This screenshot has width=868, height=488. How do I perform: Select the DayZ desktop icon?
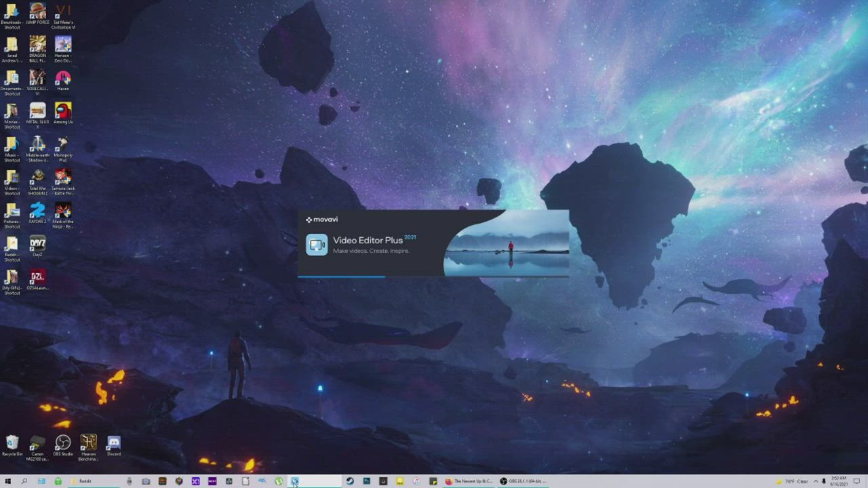[37, 246]
